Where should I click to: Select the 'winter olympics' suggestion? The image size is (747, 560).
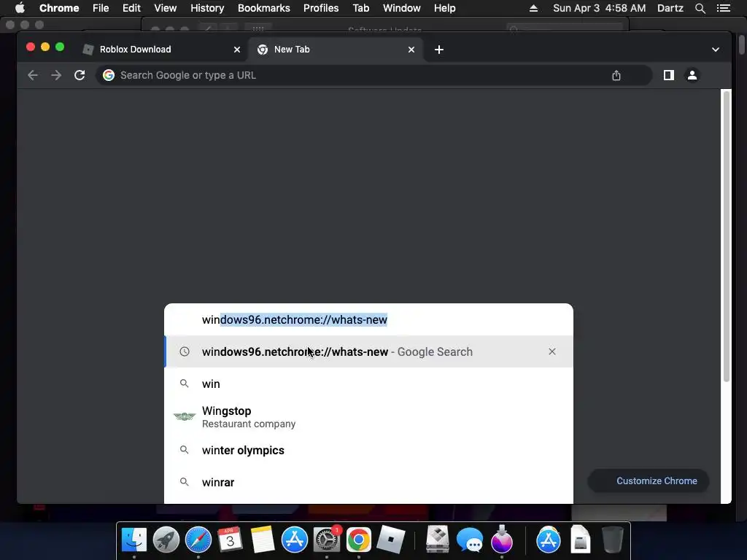[x=368, y=450]
